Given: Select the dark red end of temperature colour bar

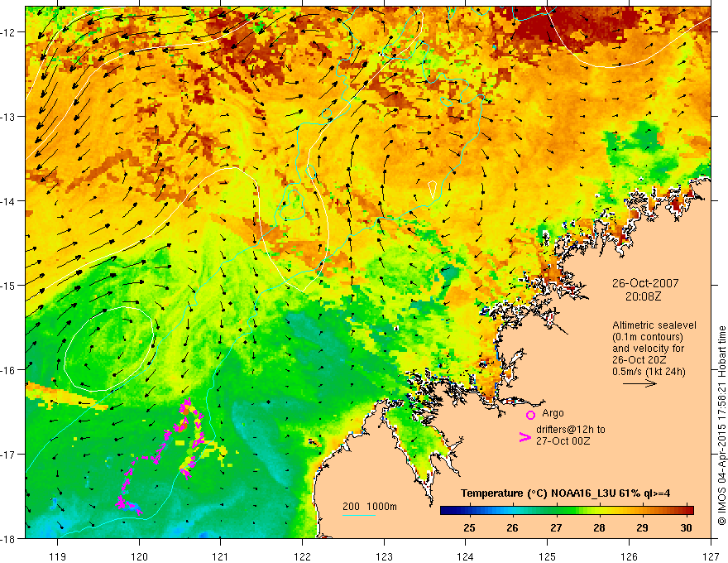Looking at the screenshot, I should [687, 511].
